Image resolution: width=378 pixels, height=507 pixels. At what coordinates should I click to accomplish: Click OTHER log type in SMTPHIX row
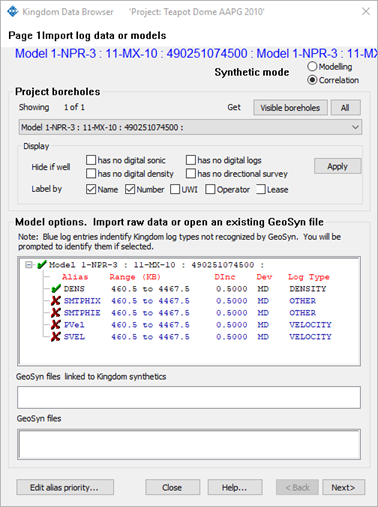(302, 301)
